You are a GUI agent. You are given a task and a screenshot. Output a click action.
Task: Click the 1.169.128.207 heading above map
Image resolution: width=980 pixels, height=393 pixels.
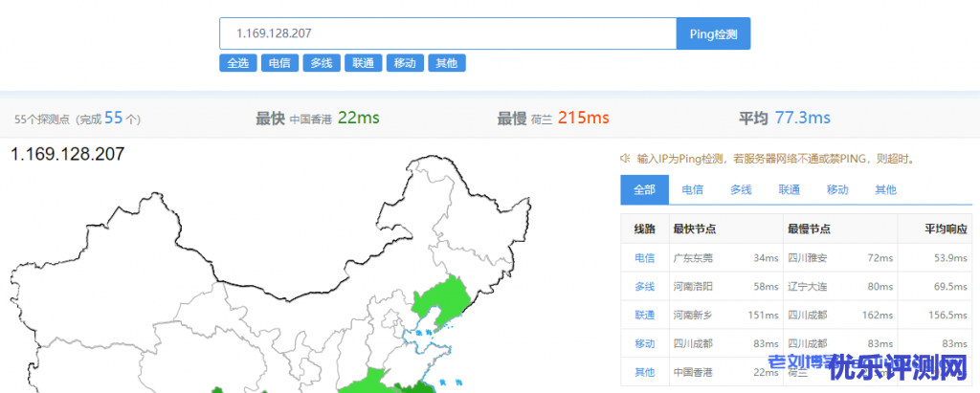[x=68, y=154]
